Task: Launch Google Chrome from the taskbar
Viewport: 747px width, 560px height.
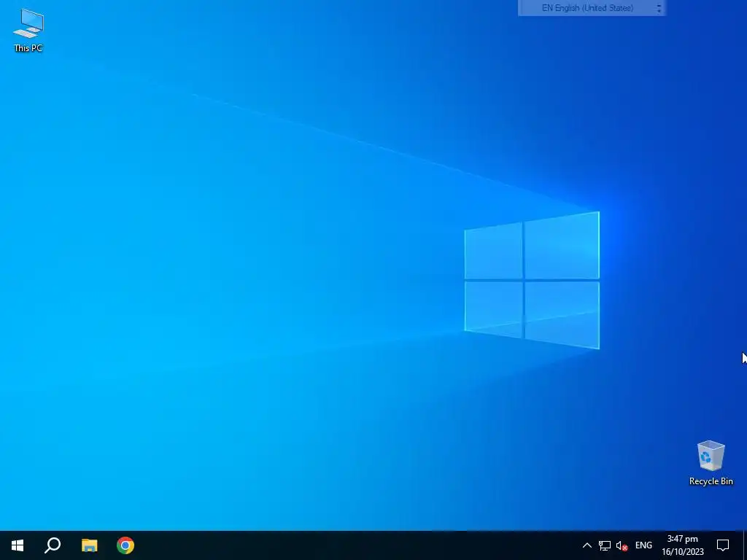Action: (125, 545)
